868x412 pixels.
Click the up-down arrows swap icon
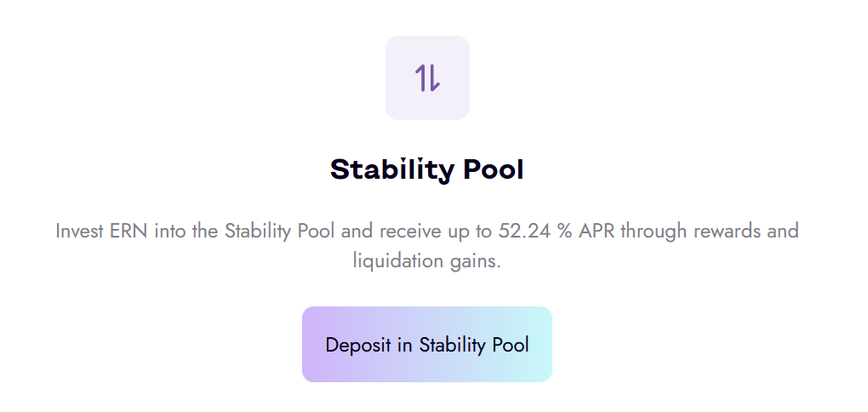click(x=427, y=77)
